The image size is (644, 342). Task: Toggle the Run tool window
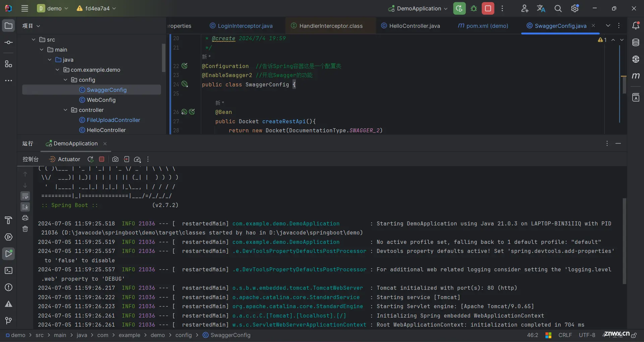click(x=9, y=254)
